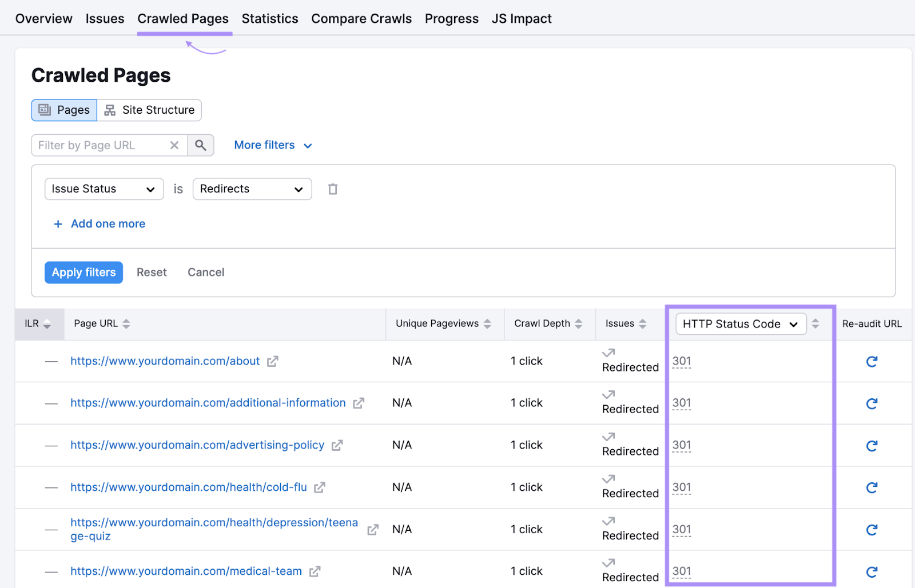The width and height of the screenshot is (915, 588).
Task: Re-audit the medical-team URL with the refresh icon
Action: 872,571
